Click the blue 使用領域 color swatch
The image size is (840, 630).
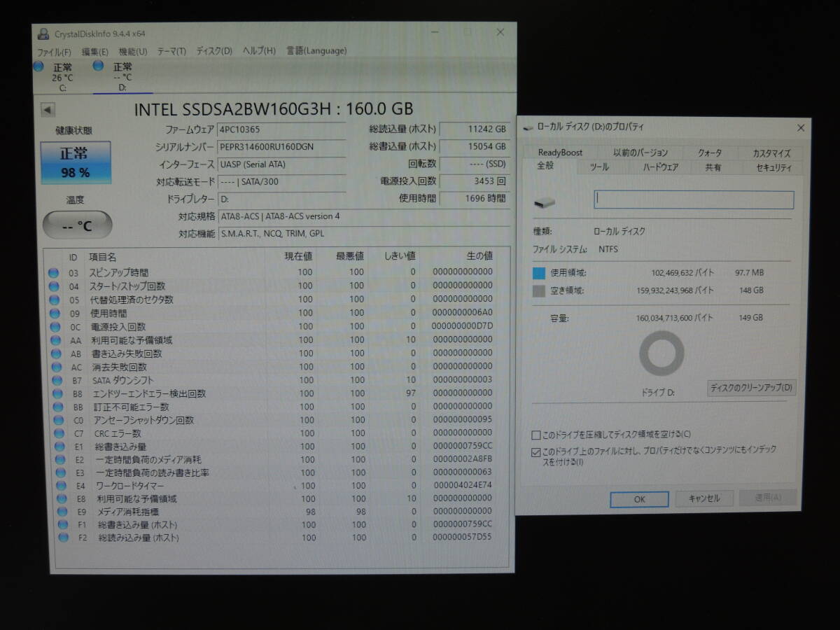point(538,273)
